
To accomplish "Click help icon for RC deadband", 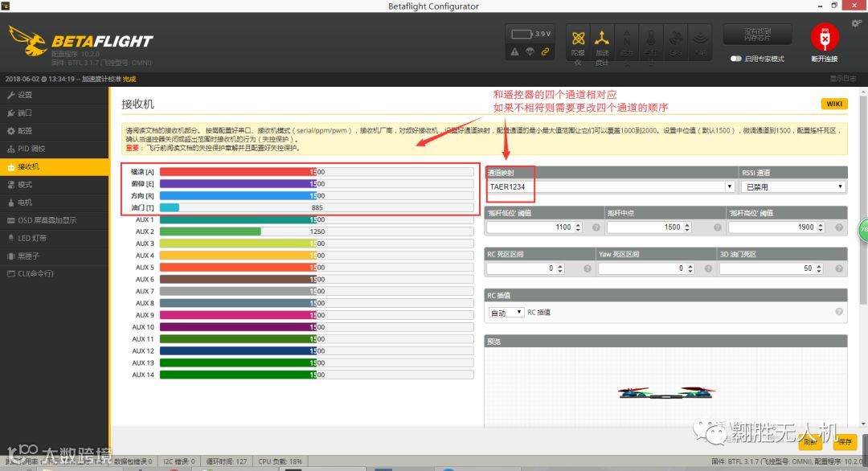I will tap(588, 268).
